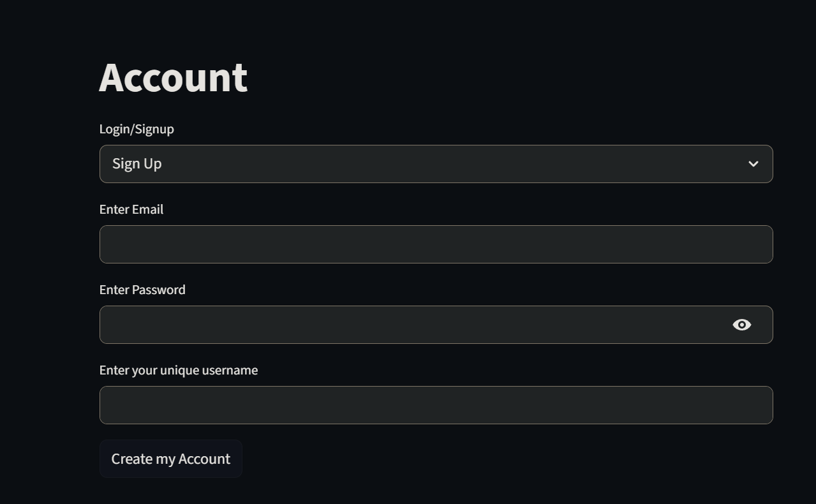The image size is (816, 504).
Task: Show the password with the eye icon
Action: click(x=741, y=325)
